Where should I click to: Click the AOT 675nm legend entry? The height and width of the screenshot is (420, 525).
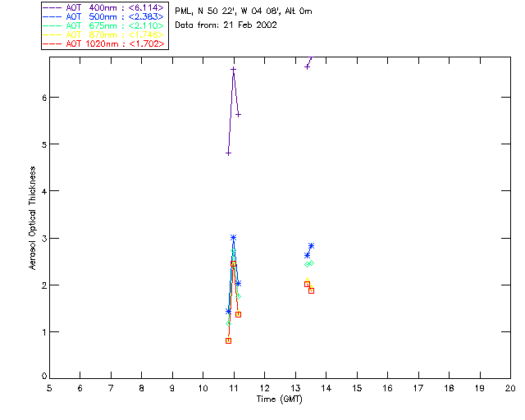(x=103, y=25)
